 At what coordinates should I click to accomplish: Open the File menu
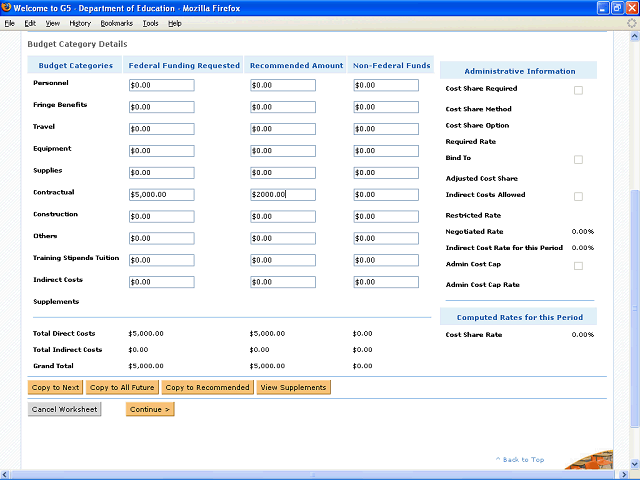(x=10, y=23)
